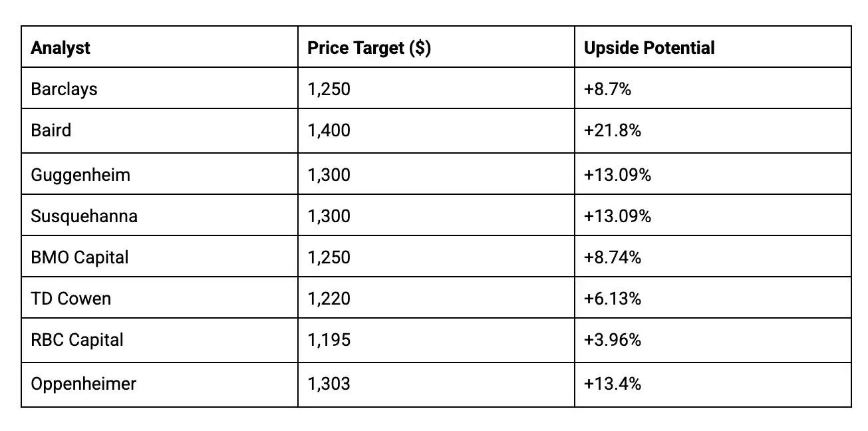Select Oppenheimer's 1,303 price target
The height and width of the screenshot is (431, 868).
click(329, 384)
